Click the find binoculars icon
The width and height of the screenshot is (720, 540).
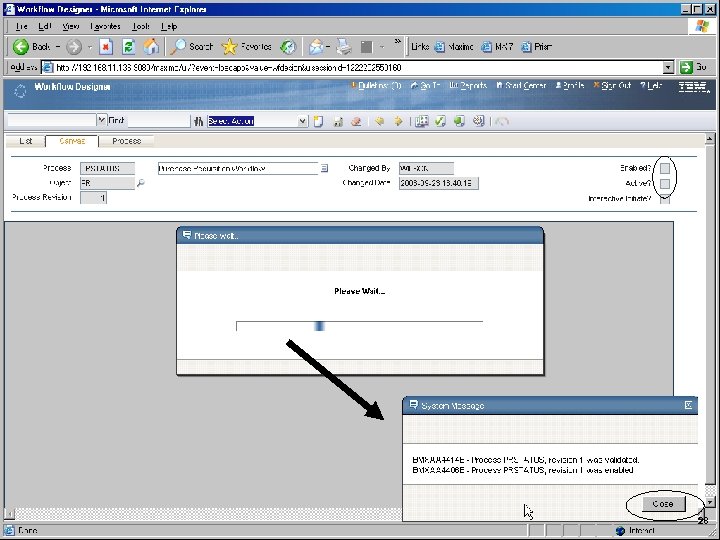[x=198, y=121]
